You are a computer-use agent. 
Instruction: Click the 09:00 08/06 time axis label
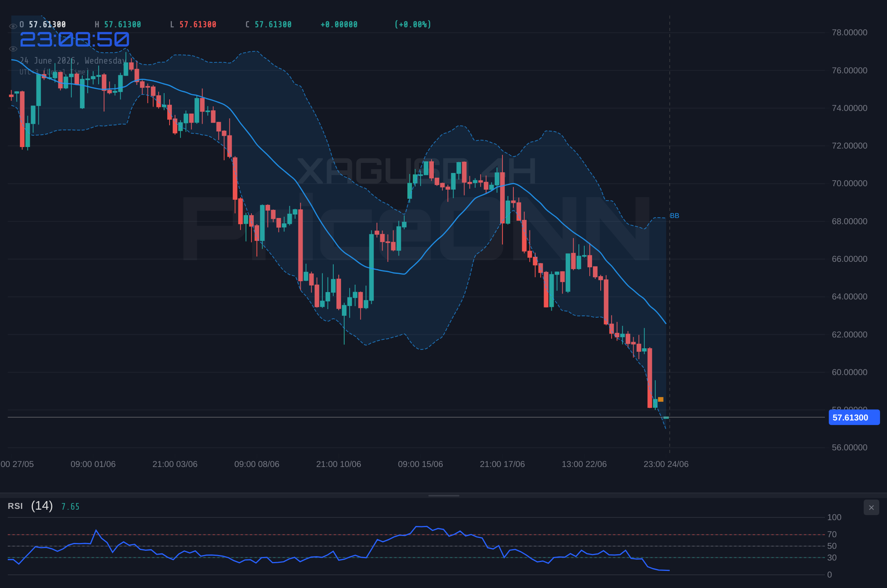tap(257, 464)
